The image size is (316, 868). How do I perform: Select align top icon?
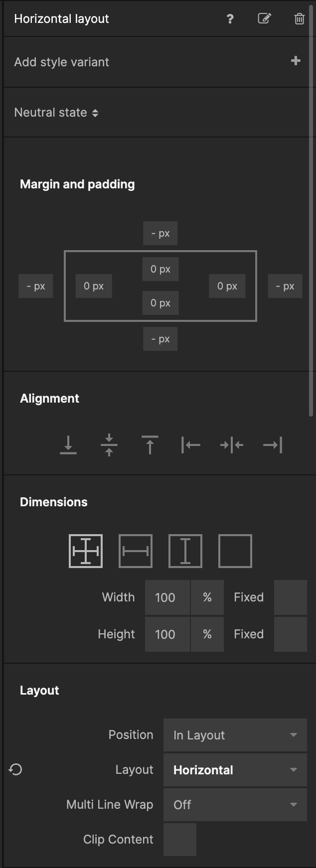pyautogui.click(x=150, y=445)
